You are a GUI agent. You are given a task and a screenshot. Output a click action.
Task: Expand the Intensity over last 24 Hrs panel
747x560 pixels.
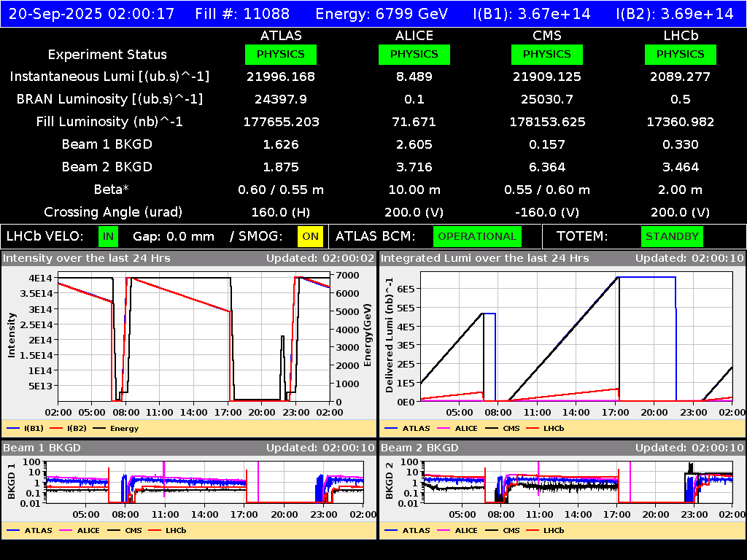pos(88,257)
